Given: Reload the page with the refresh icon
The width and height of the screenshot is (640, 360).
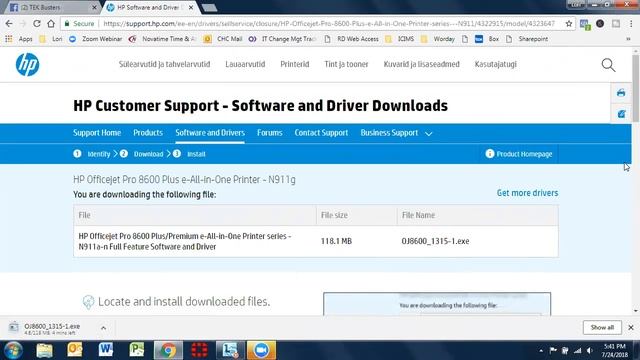Looking at the screenshot, I should 37,24.
